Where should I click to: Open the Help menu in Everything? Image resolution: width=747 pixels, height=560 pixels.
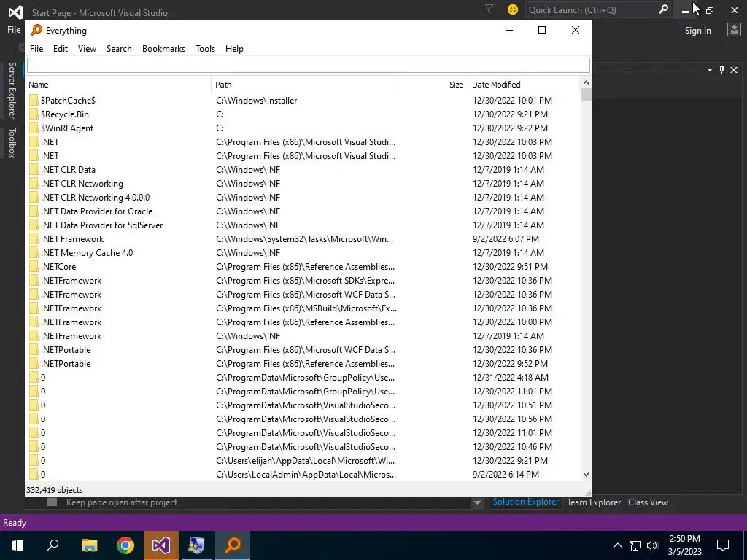point(234,49)
